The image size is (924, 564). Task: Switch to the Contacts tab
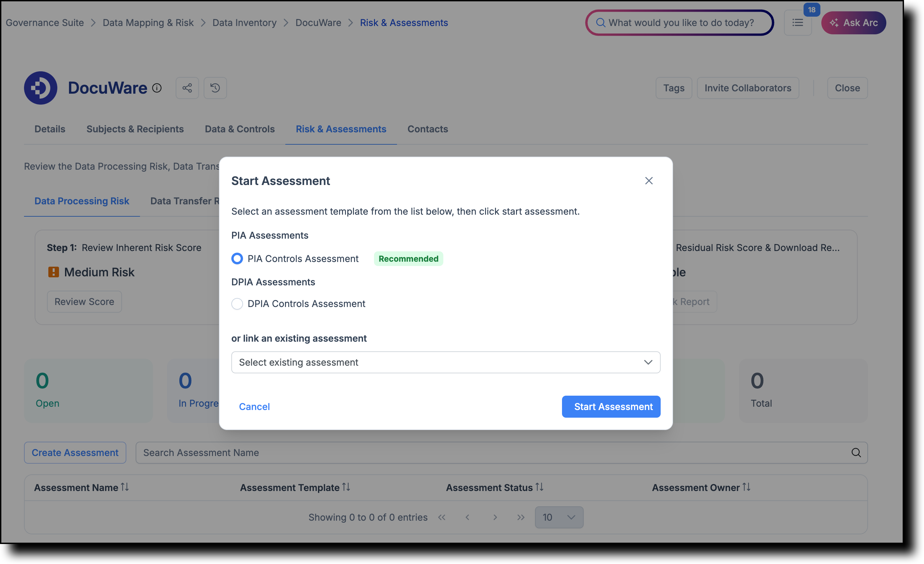pyautogui.click(x=427, y=129)
